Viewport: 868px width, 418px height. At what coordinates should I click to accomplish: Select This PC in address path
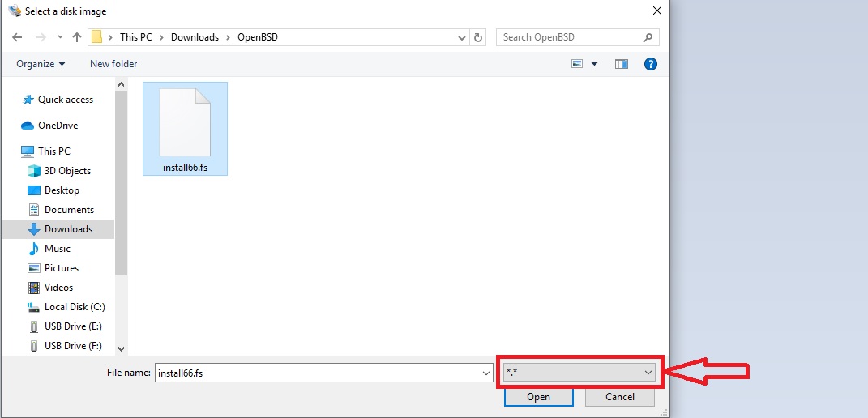[135, 37]
